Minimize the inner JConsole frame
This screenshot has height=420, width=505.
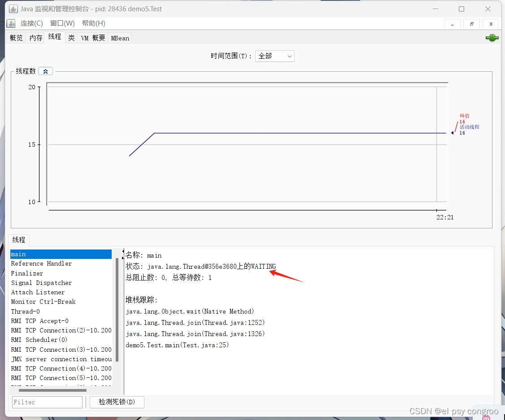tap(452, 24)
